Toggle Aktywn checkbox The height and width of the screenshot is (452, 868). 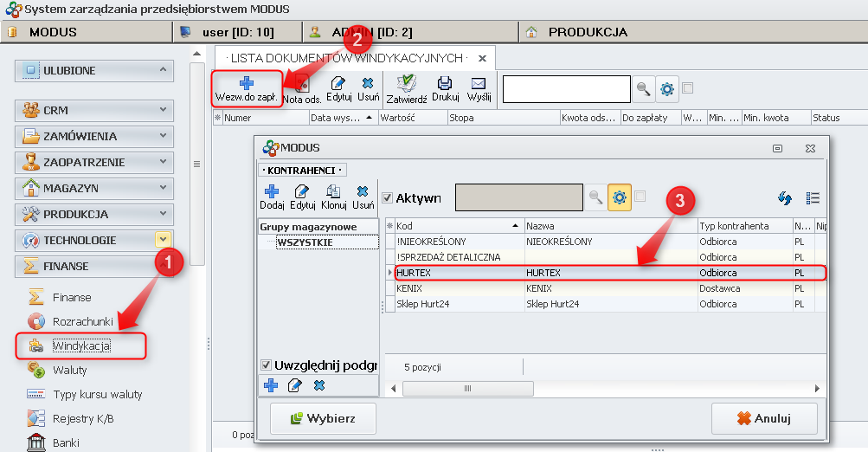click(388, 197)
